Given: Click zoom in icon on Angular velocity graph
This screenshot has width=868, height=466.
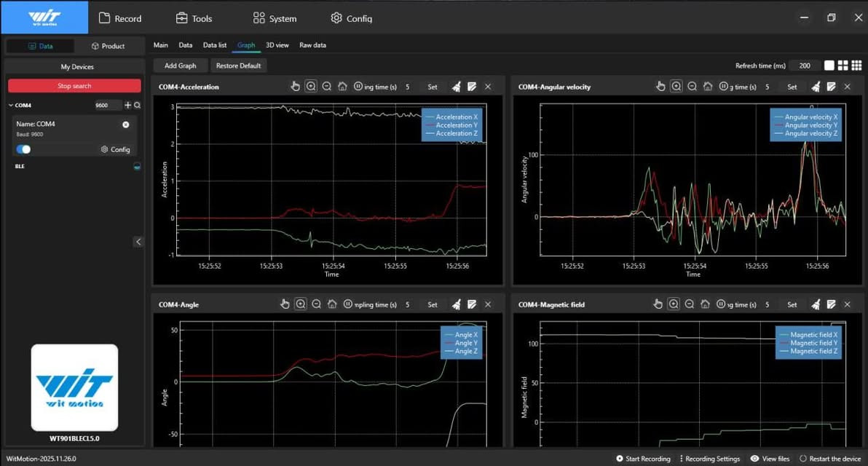Looking at the screenshot, I should pyautogui.click(x=676, y=87).
